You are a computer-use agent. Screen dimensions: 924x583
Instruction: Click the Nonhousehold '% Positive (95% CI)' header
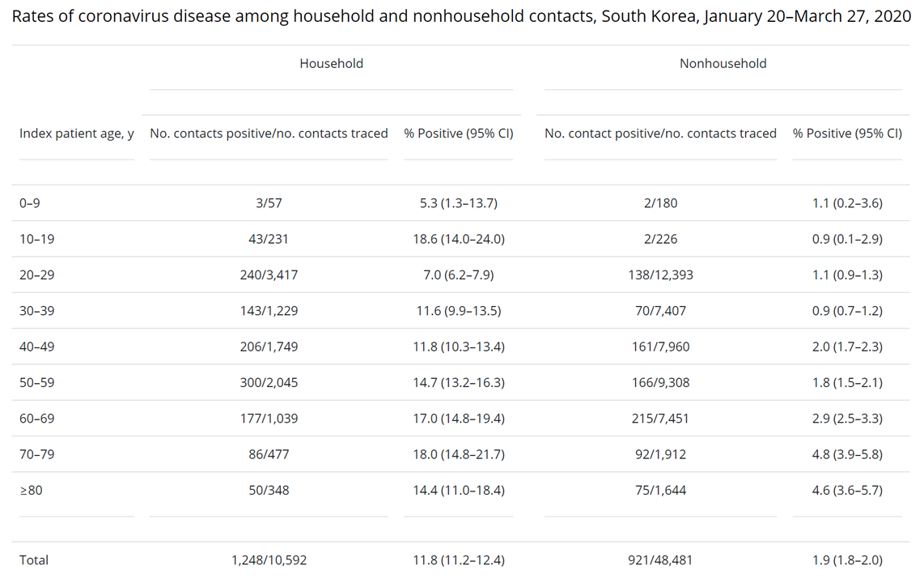tap(847, 134)
